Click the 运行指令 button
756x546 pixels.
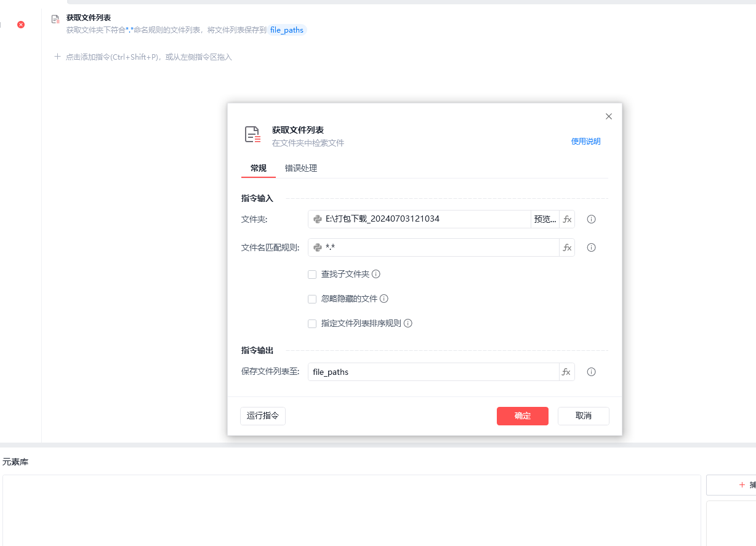(x=263, y=416)
